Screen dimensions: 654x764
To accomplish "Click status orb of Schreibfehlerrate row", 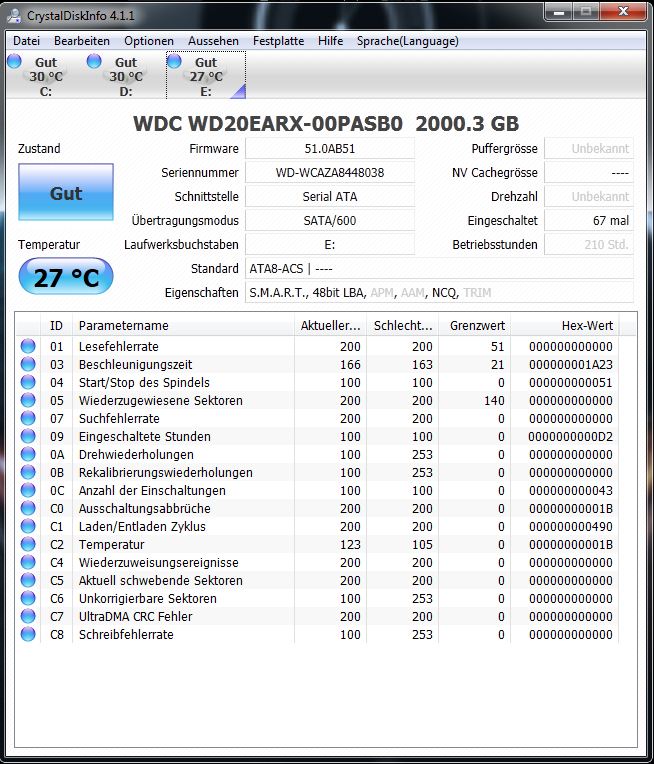I will 28,634.
